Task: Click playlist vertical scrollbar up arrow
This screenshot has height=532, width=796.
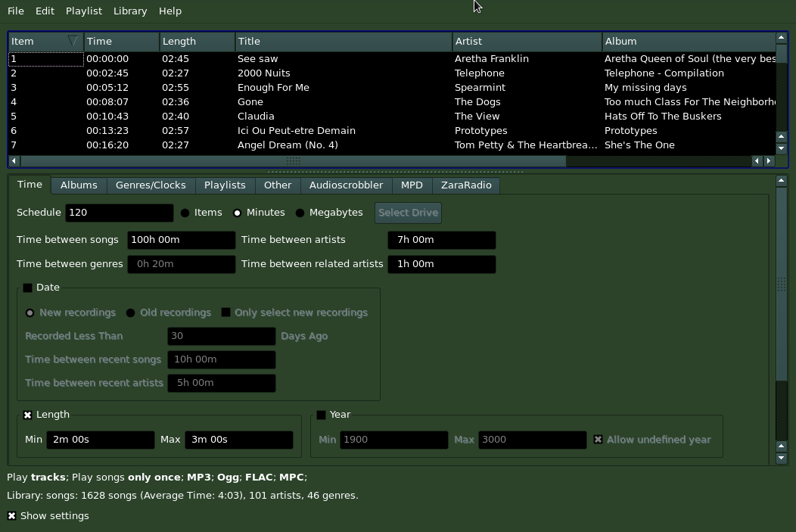Action: (782, 38)
